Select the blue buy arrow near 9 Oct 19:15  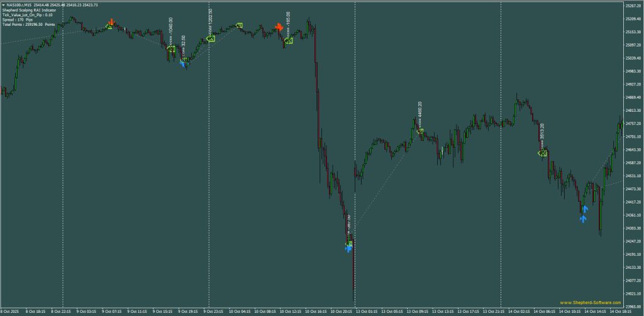[x=183, y=63]
